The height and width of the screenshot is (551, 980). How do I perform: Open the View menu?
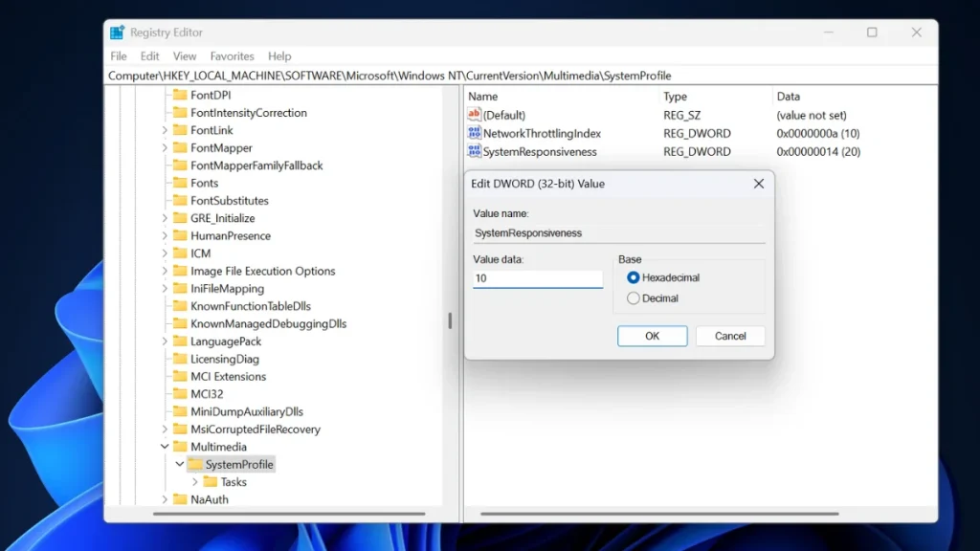coord(185,56)
